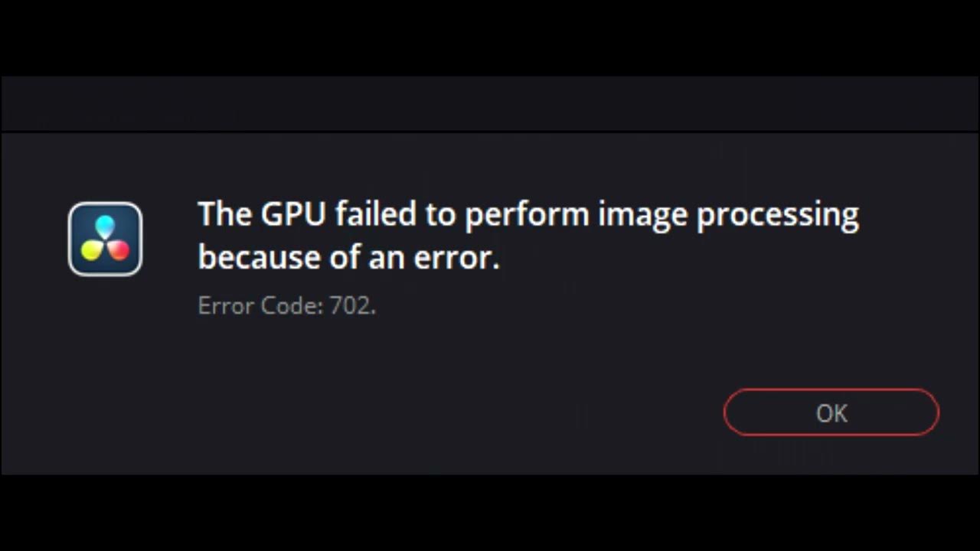
Task: Click the red droplet in Resolve logo
Action: click(118, 249)
